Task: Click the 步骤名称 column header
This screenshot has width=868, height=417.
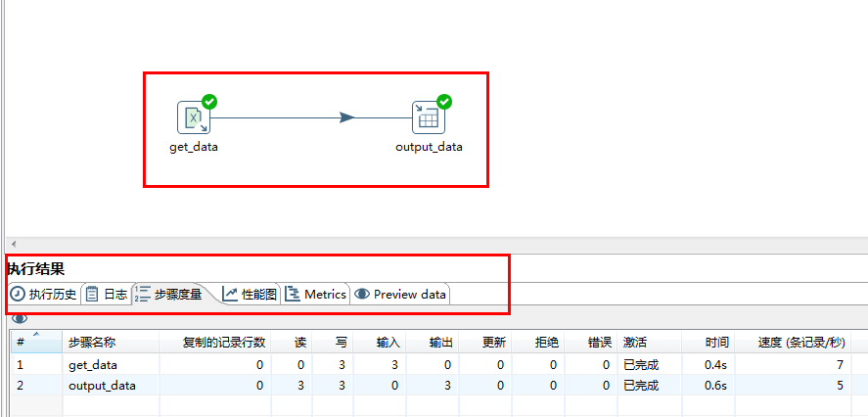Action: pyautogui.click(x=111, y=342)
